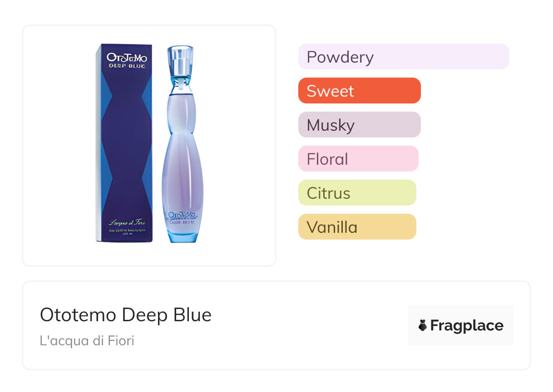Click the Ototemo label on bottle base
The width and height of the screenshot is (553, 392).
(182, 216)
